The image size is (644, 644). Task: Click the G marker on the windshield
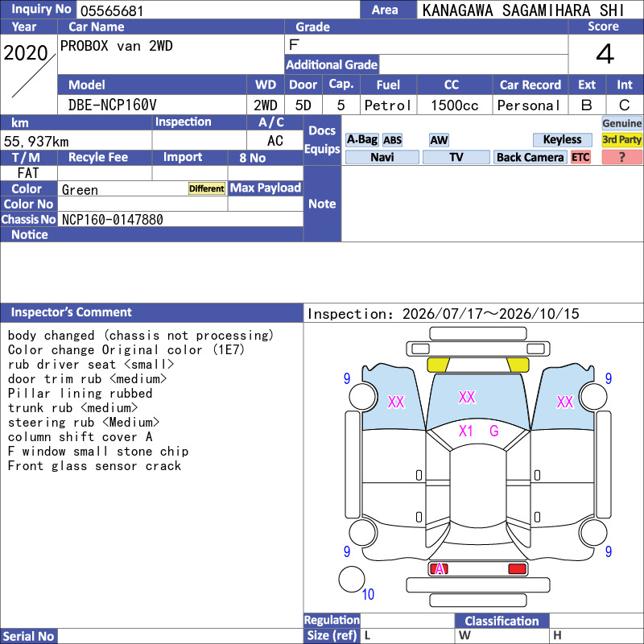click(x=493, y=431)
